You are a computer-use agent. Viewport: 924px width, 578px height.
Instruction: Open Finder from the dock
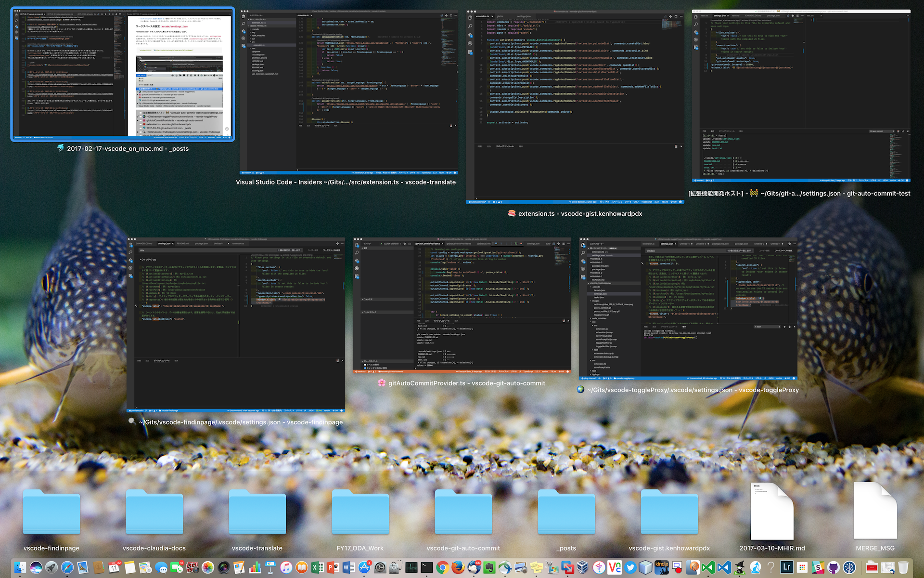20,567
